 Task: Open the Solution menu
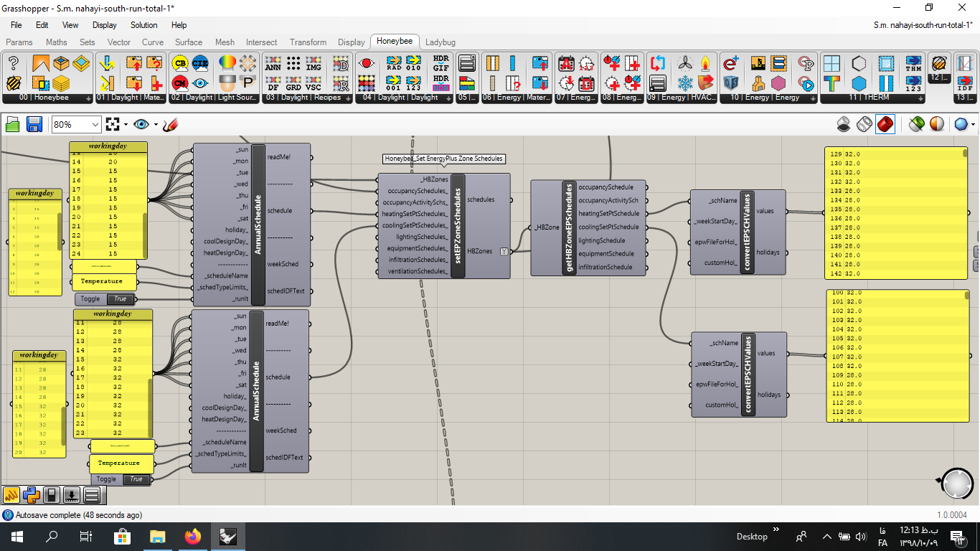(x=143, y=25)
